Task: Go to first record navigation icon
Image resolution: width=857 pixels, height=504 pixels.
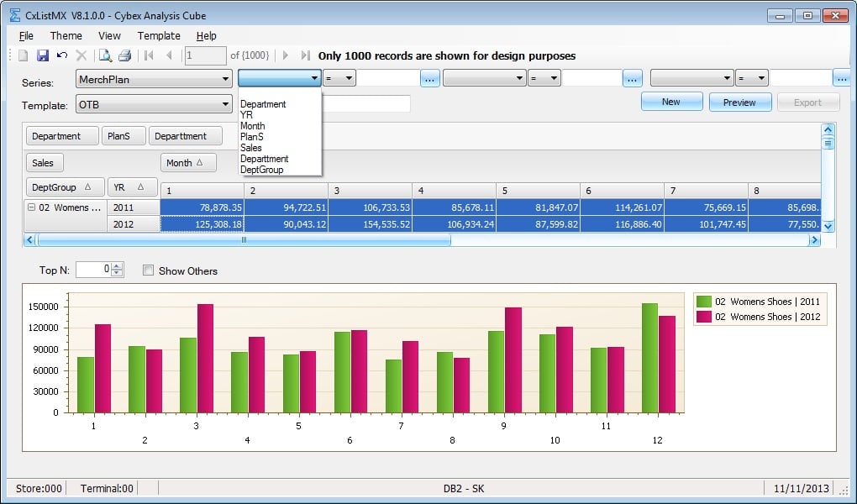Action: point(149,55)
